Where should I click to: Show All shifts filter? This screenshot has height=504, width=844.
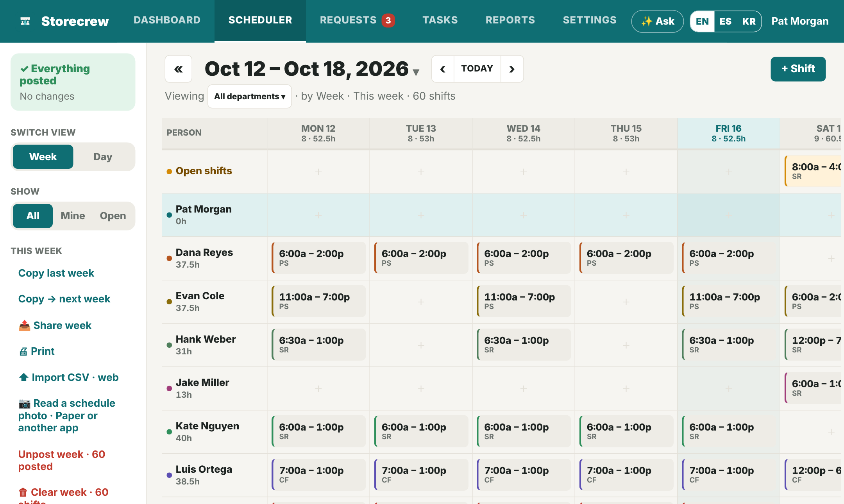tap(33, 216)
